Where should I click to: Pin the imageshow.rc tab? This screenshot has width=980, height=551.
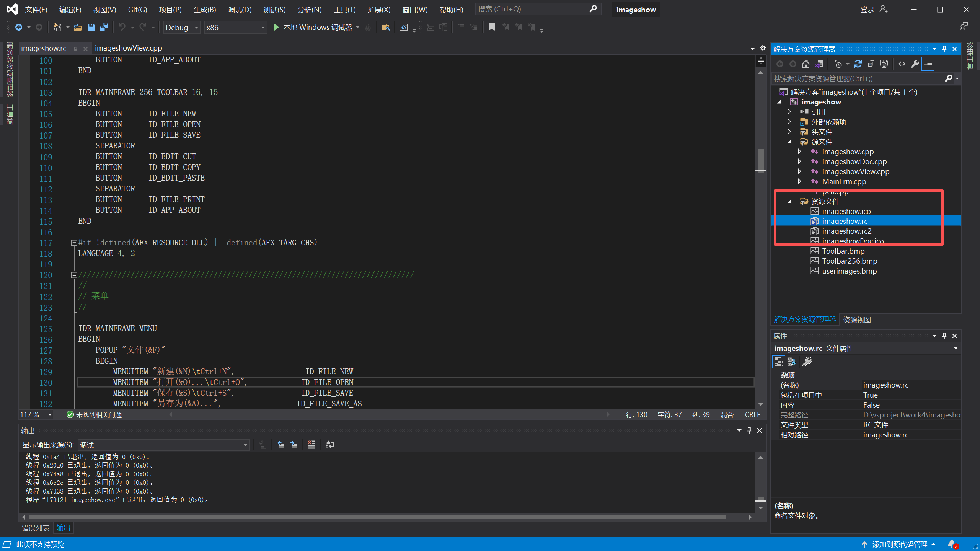(75, 49)
